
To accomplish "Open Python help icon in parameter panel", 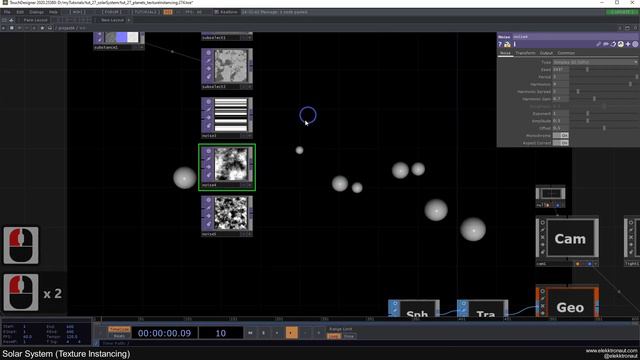I will coord(507,44).
